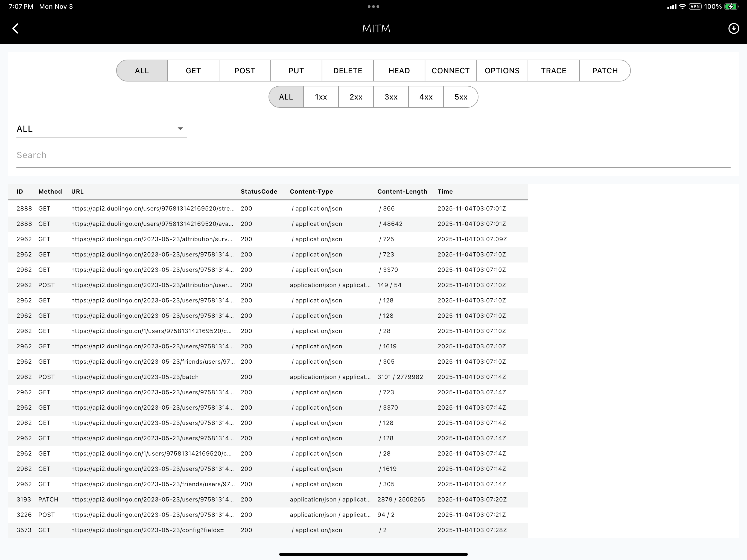Select the HEAD method filter
Image resolution: width=747 pixels, height=560 pixels.
(399, 71)
